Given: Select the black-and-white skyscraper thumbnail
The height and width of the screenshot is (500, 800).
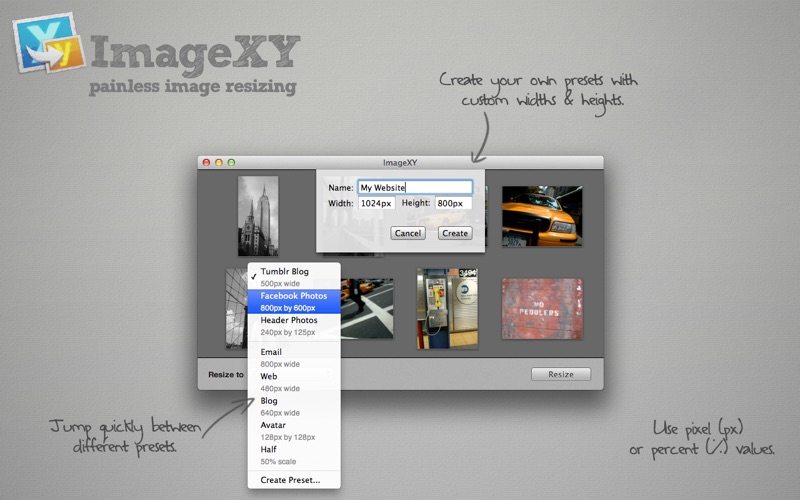Looking at the screenshot, I should point(258,216).
